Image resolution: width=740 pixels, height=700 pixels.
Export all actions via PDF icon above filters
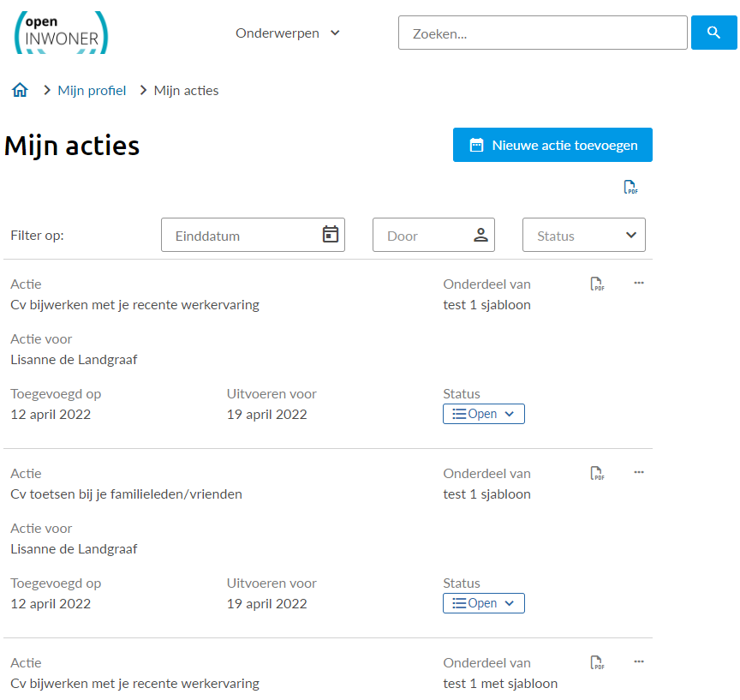click(x=630, y=188)
